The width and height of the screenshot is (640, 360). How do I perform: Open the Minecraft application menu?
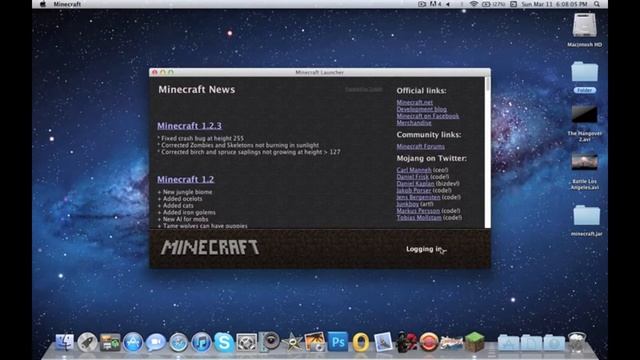coord(67,4)
